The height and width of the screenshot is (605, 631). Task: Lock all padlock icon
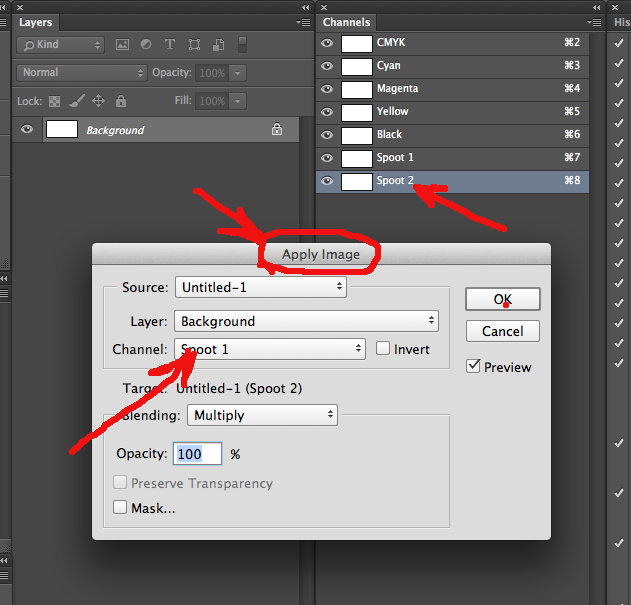click(x=121, y=101)
